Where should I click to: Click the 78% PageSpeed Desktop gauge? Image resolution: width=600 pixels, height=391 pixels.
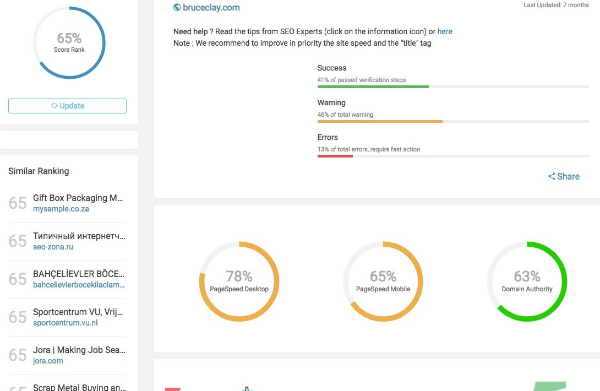click(x=239, y=281)
